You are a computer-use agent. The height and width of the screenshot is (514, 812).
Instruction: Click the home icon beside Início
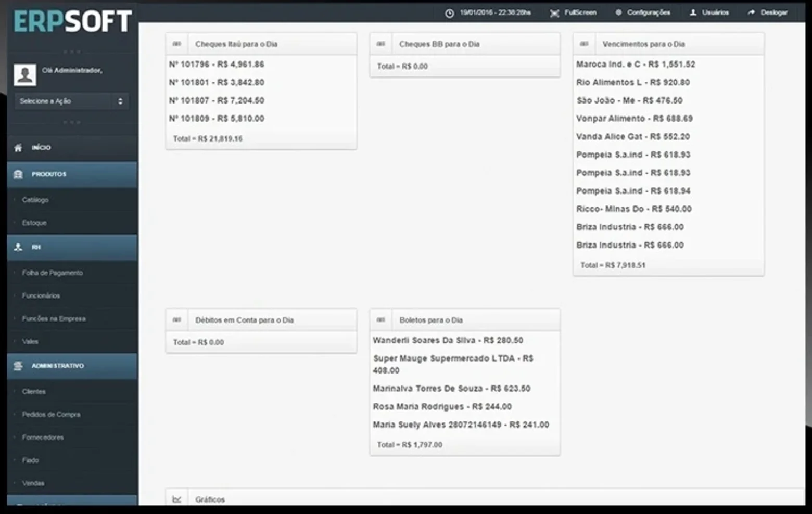[x=18, y=148]
